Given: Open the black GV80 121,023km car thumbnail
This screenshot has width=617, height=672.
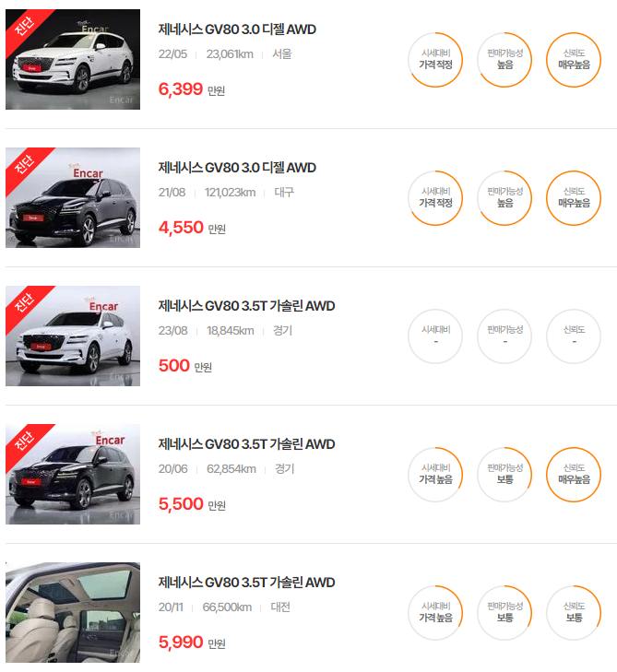Looking at the screenshot, I should tap(73, 197).
